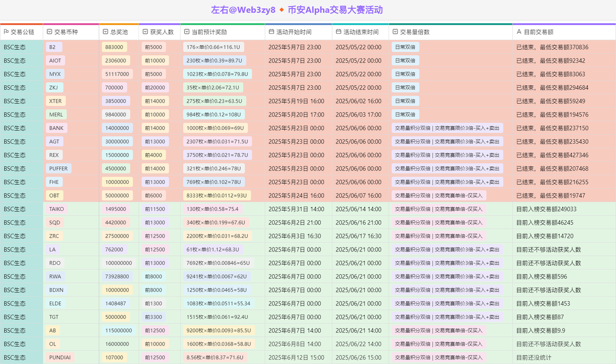Select the FHE token tag
Screen dimensions: 616x364
pyautogui.click(x=54, y=182)
